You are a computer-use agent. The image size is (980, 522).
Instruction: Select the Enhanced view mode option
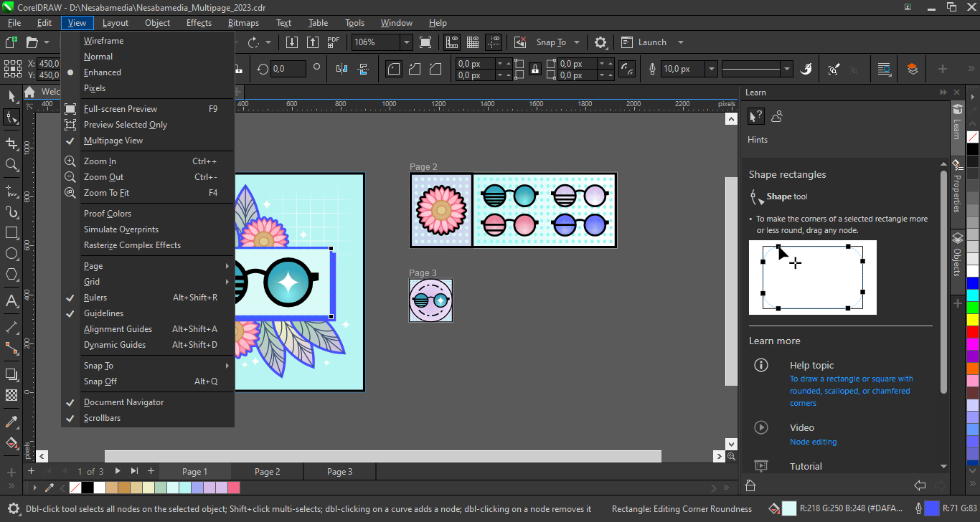[x=103, y=72]
